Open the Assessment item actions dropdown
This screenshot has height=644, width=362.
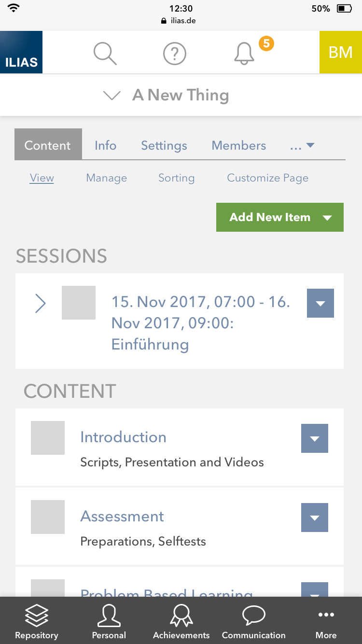[x=315, y=518]
